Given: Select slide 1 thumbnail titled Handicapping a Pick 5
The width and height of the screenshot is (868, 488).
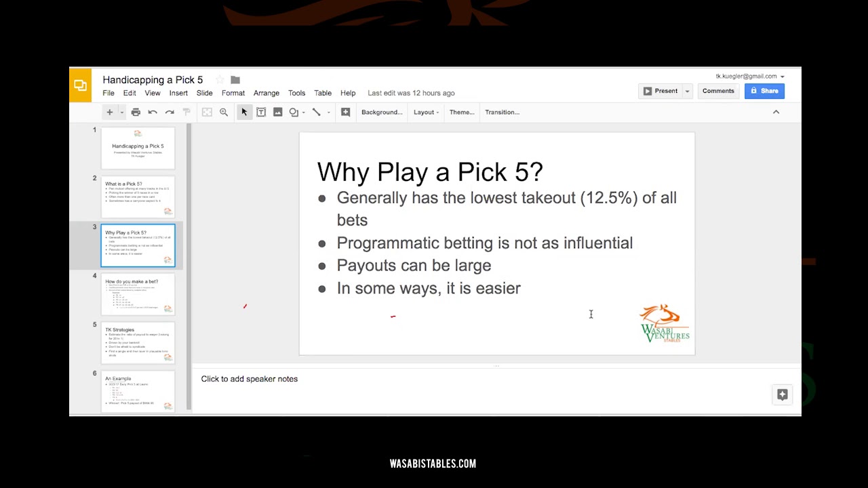Looking at the screenshot, I should click(x=138, y=148).
